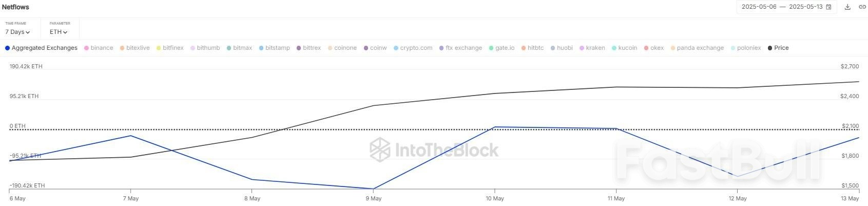Click the crypto.com legend color dot
Viewport: 868px width, 206px height.
396,48
